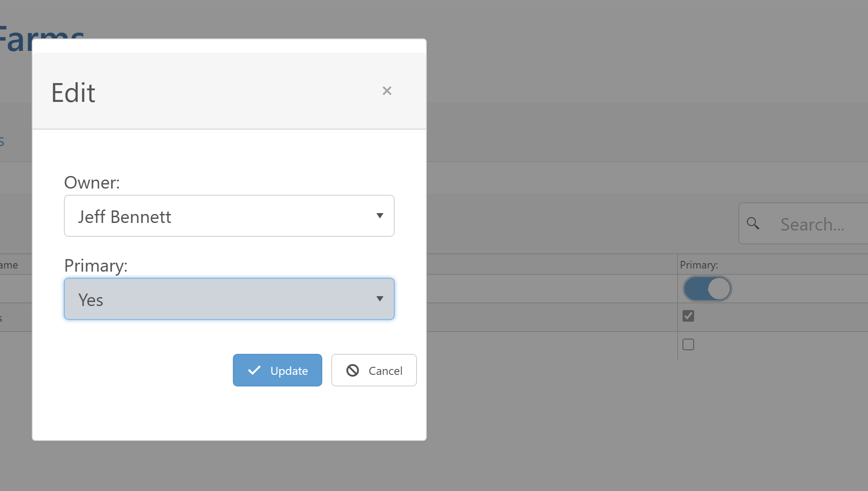Image resolution: width=868 pixels, height=491 pixels.
Task: Click the partially visible Name column header
Action: [9, 265]
